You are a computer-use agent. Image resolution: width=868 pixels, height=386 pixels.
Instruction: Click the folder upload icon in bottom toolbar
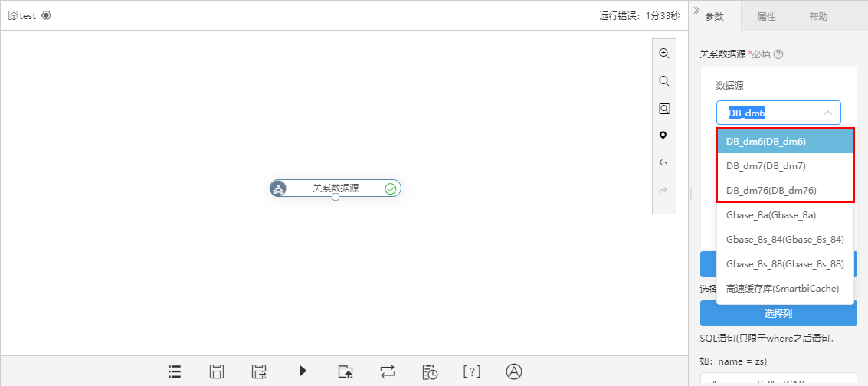click(x=346, y=371)
